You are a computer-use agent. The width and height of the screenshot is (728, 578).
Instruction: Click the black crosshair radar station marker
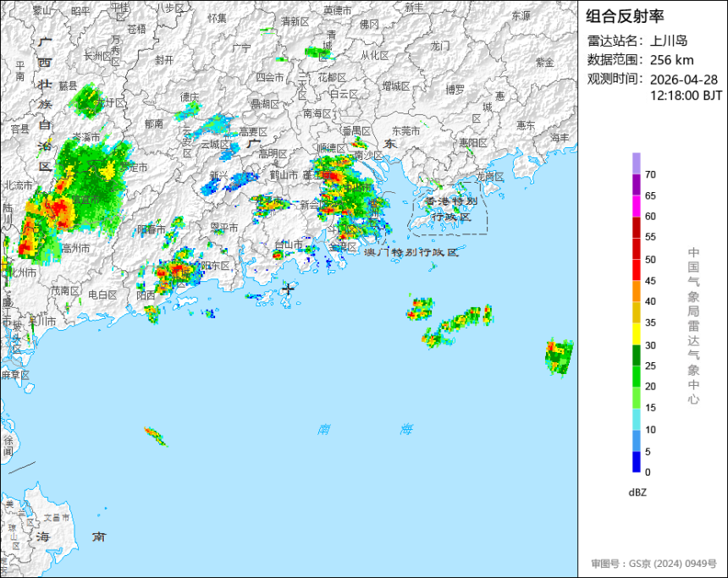click(x=288, y=289)
